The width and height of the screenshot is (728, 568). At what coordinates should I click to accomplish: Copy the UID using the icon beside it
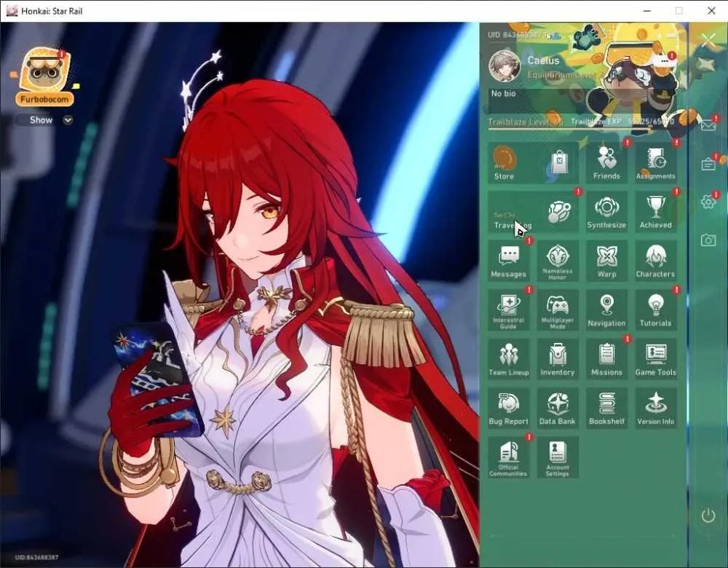click(548, 35)
